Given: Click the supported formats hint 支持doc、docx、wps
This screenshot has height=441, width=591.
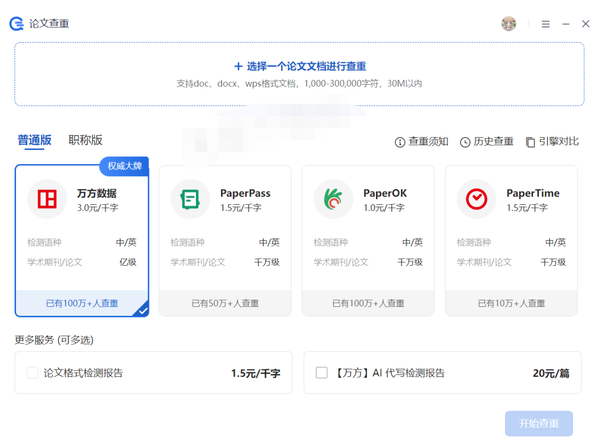Looking at the screenshot, I should pyautogui.click(x=299, y=84).
